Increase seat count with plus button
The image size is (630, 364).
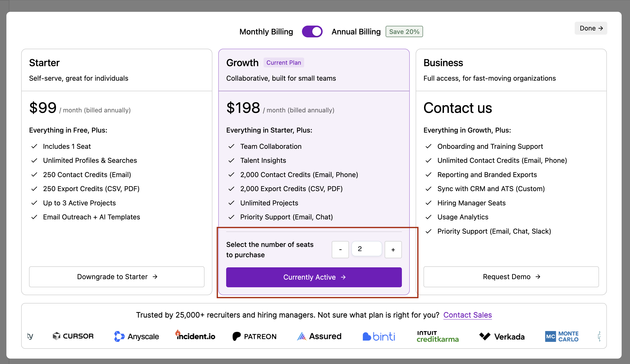point(393,249)
